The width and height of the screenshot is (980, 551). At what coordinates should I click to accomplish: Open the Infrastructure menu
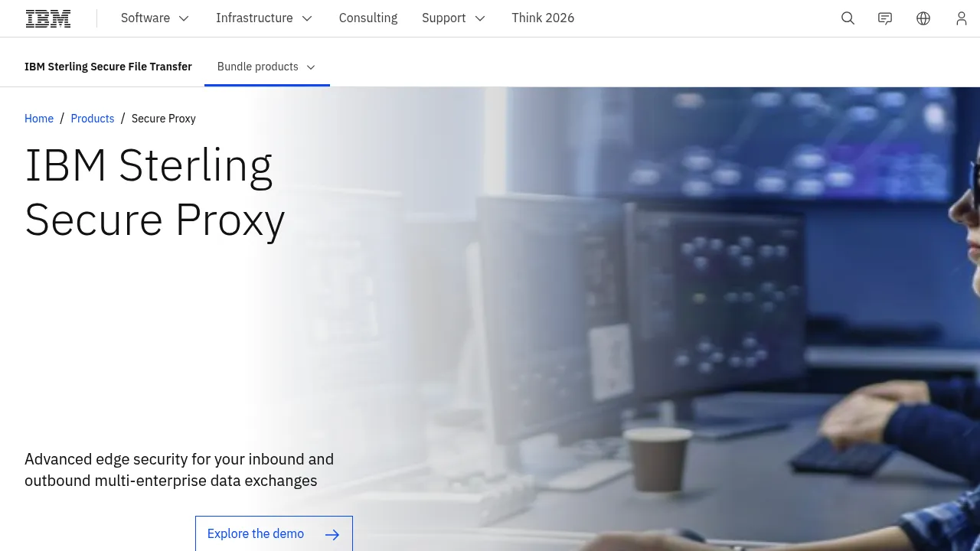click(264, 18)
